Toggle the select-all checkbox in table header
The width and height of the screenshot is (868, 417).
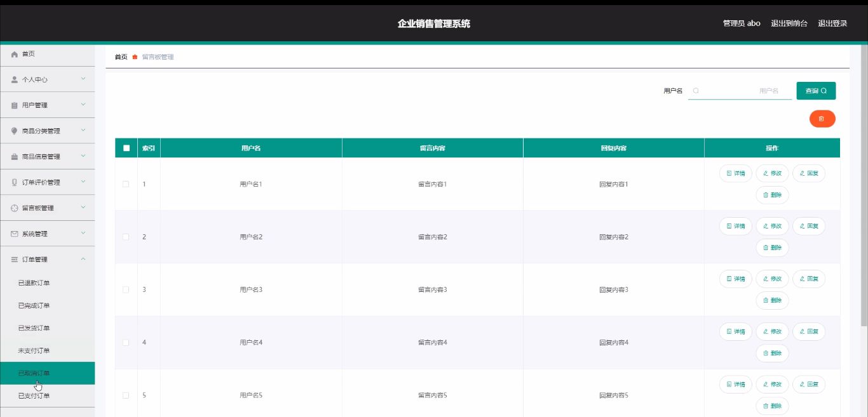(x=126, y=148)
